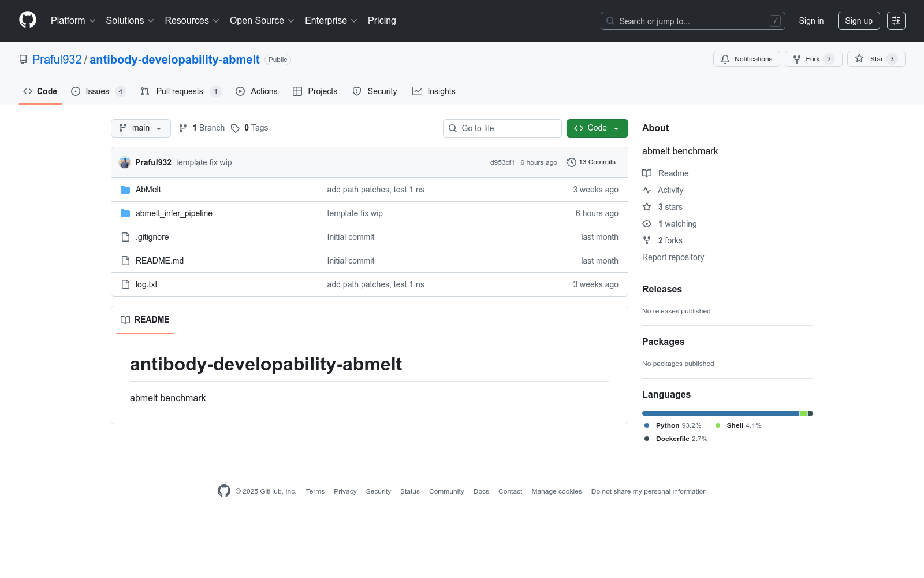Click the Sign up button

(859, 21)
